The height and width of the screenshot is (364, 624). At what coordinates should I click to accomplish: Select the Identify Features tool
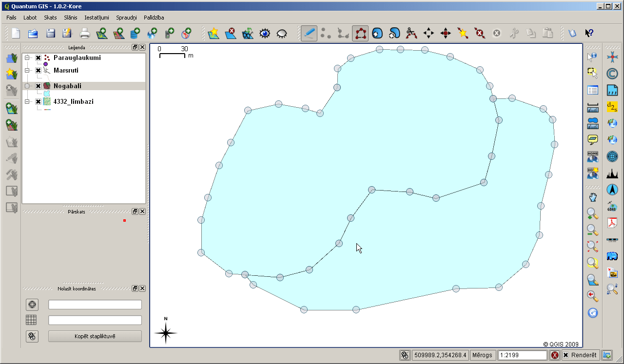click(x=592, y=57)
